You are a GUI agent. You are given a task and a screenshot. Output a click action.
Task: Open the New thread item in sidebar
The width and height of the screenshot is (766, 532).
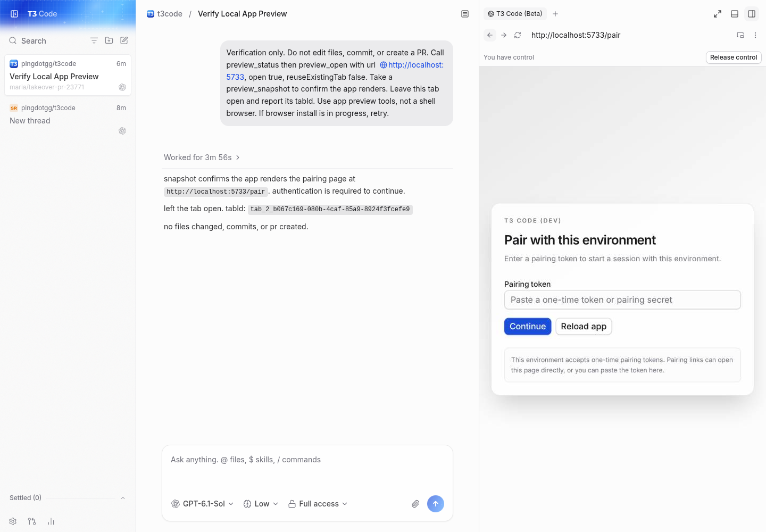[x=68, y=119]
